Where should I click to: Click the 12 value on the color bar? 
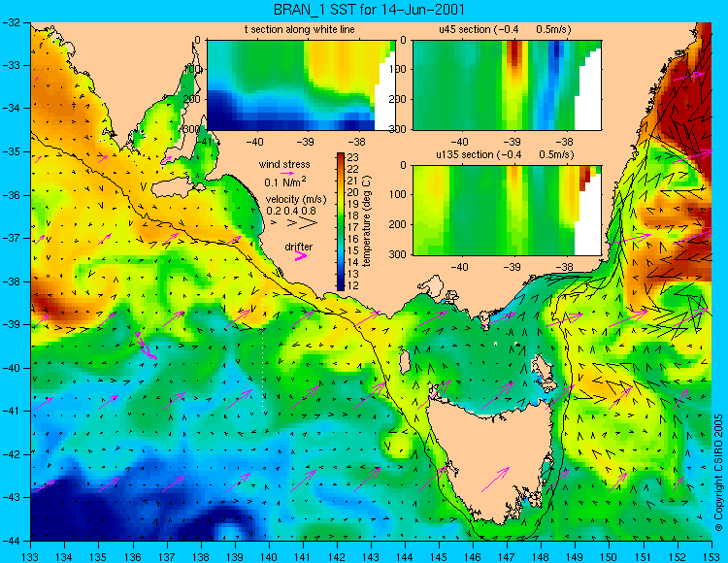(353, 285)
